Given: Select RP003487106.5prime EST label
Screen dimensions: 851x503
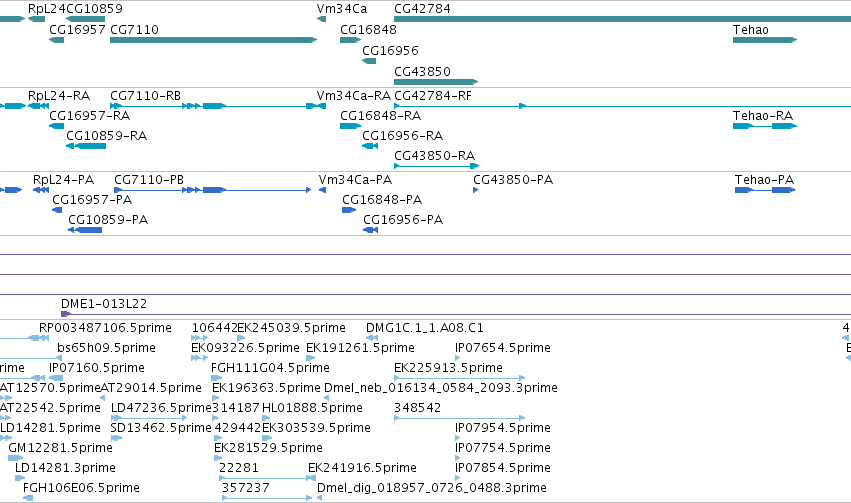Looking at the screenshot, I should (x=105, y=328).
